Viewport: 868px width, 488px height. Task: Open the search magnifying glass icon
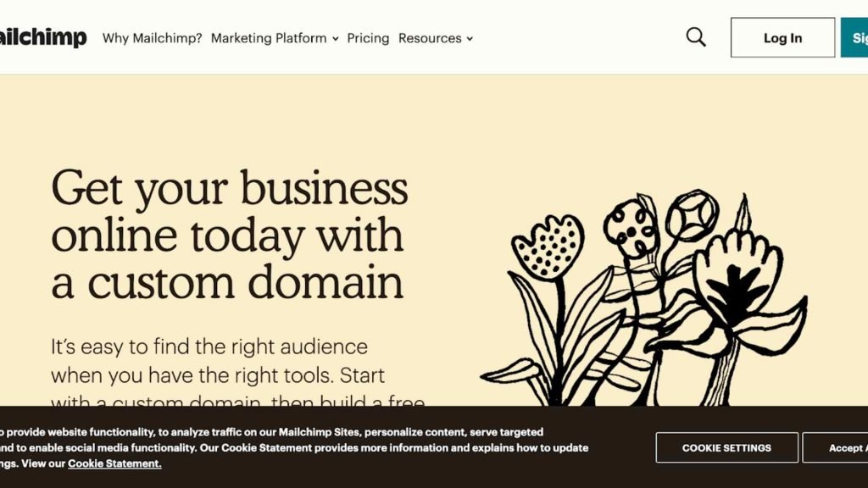coord(696,37)
